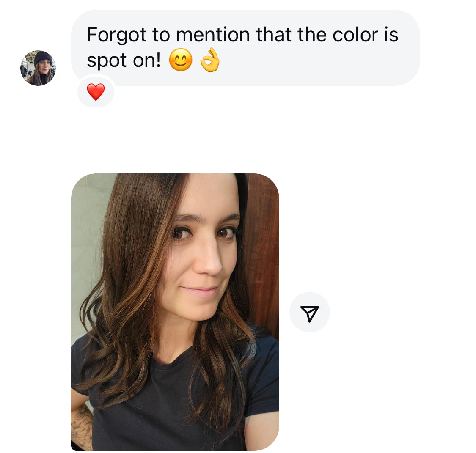Screen dimensions: 476x453
Task: Click the word "Forgot" in the bubble
Action: pos(117,35)
